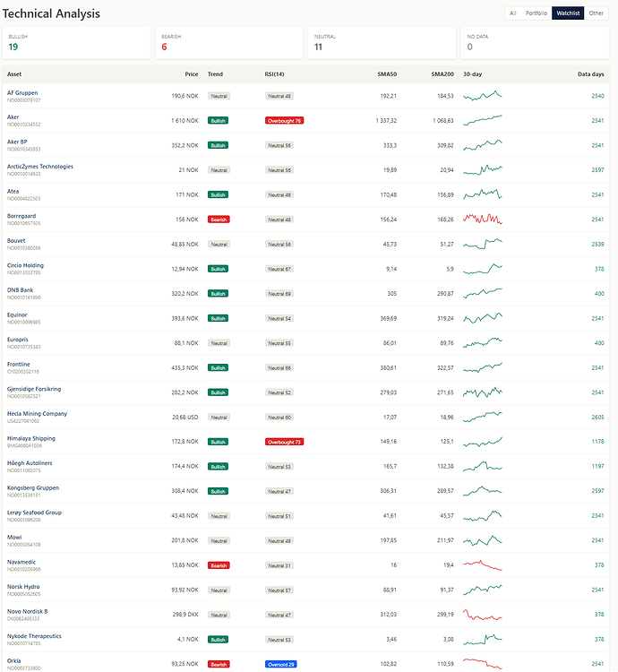The image size is (618, 672).
Task: Click the Borregaard 30-day sparkline chart
Action: tap(482, 219)
